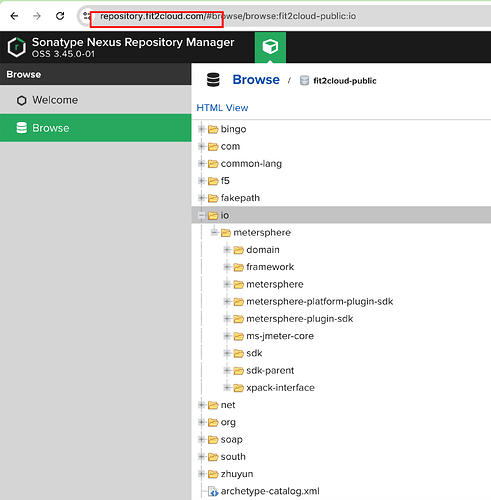Expand the bingo folder

click(201, 129)
